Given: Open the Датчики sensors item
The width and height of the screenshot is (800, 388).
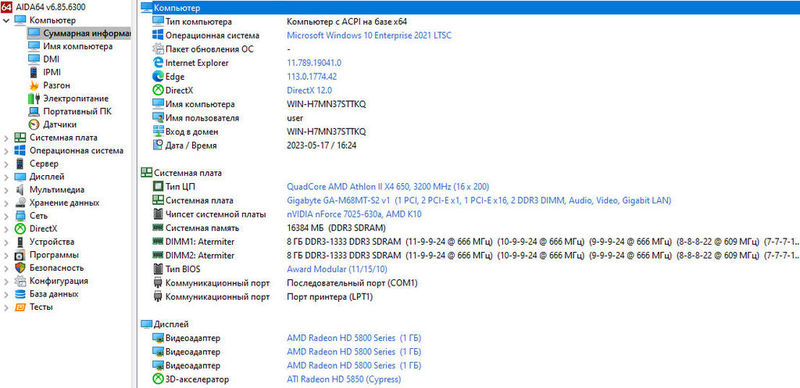Looking at the screenshot, I should 60,125.
